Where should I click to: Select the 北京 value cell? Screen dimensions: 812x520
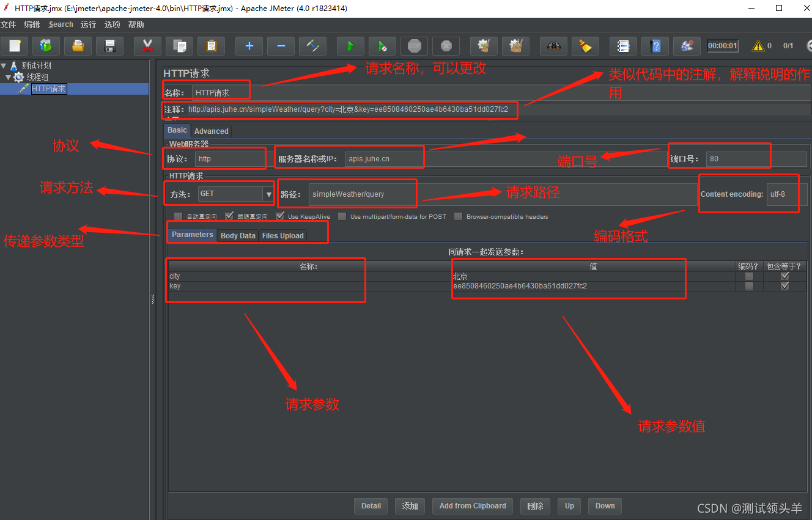click(593, 276)
